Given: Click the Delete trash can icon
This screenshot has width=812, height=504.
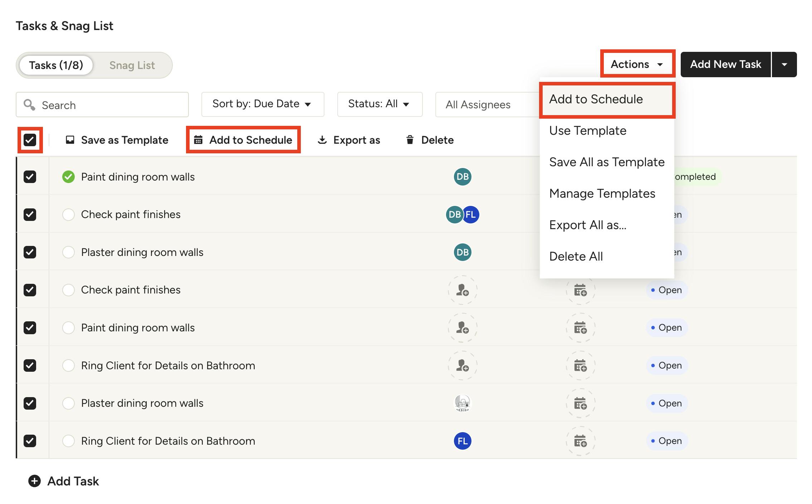Looking at the screenshot, I should pyautogui.click(x=410, y=140).
